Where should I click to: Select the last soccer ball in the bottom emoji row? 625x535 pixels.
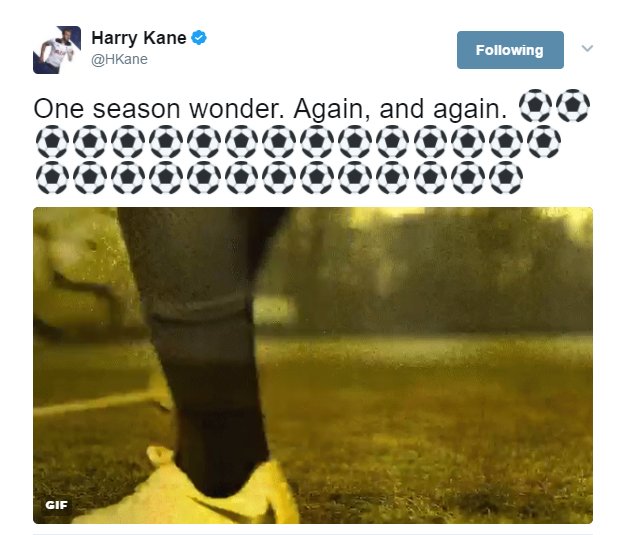coord(506,177)
